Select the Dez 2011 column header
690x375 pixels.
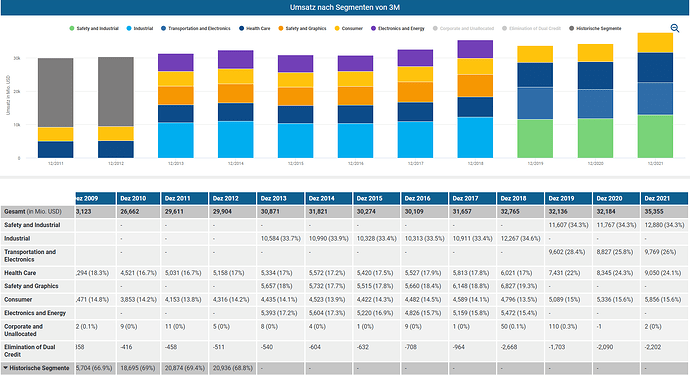[x=185, y=198]
